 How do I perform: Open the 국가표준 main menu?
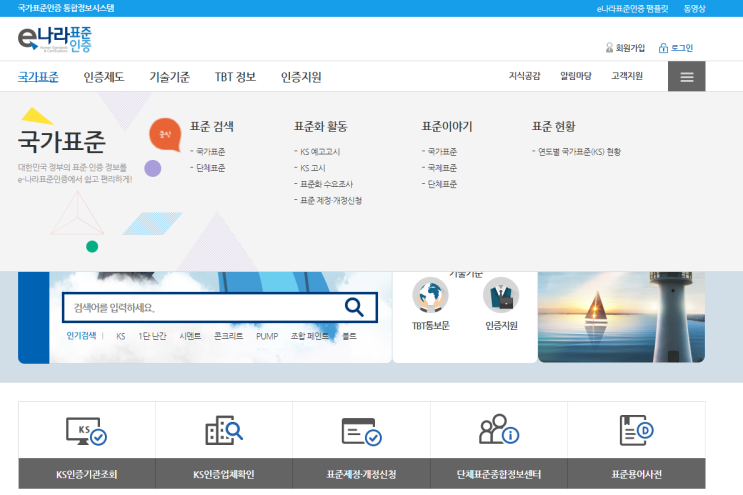[x=38, y=77]
